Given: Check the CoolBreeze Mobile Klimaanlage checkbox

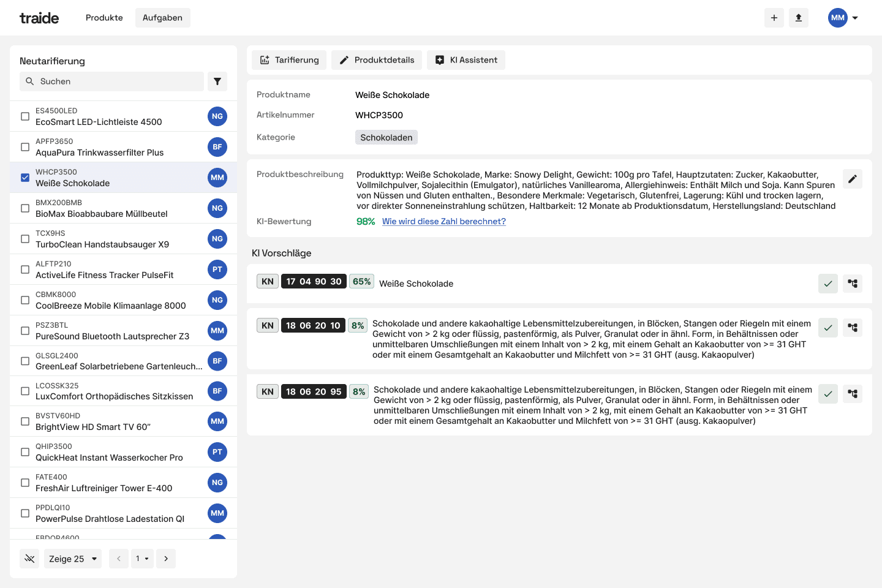Looking at the screenshot, I should 25,300.
